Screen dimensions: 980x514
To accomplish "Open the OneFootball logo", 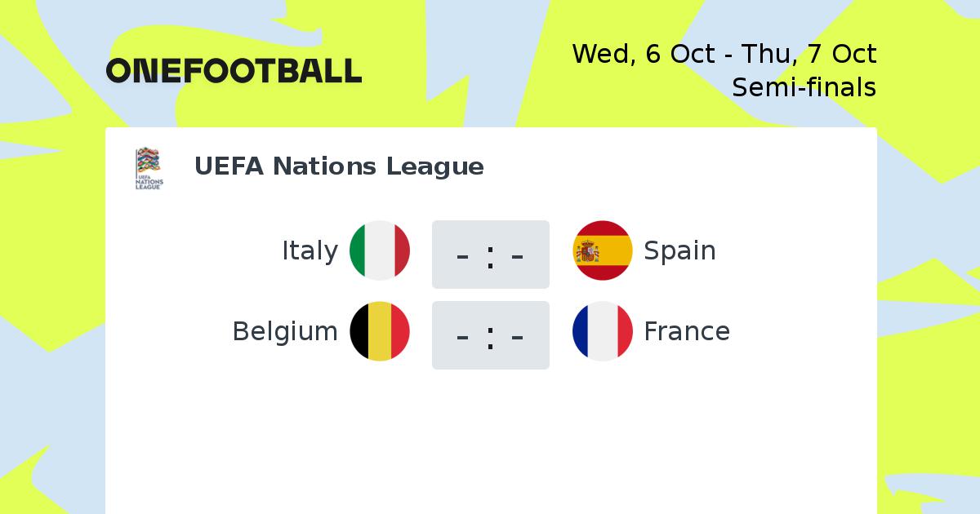I will click(234, 71).
